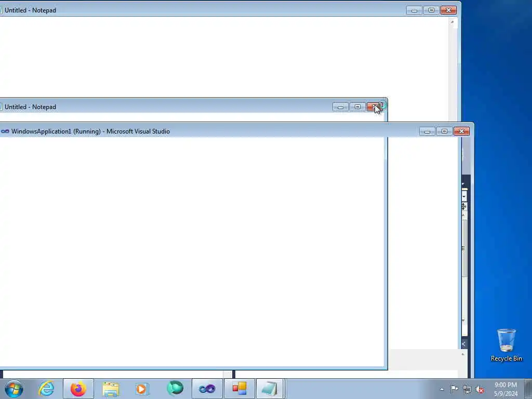532x399 pixels.
Task: Launch Internet Explorer from the taskbar
Action: [x=46, y=389]
